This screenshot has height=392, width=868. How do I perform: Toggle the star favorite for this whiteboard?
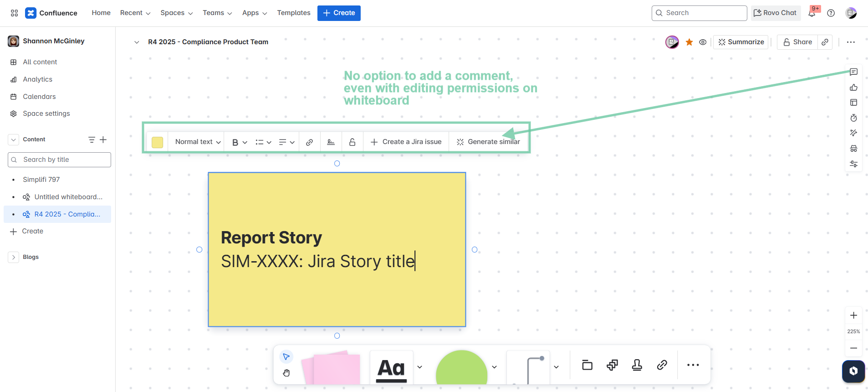[x=689, y=42]
